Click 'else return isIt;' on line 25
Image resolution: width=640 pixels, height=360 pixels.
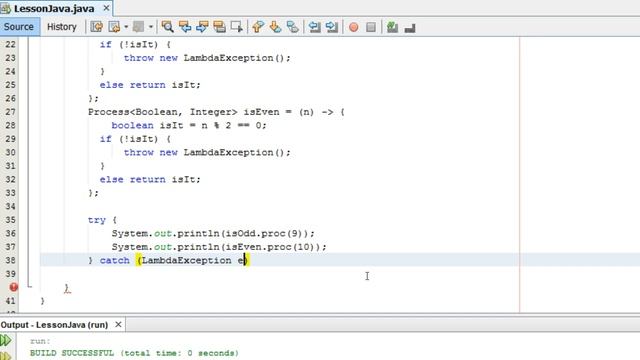(150, 85)
